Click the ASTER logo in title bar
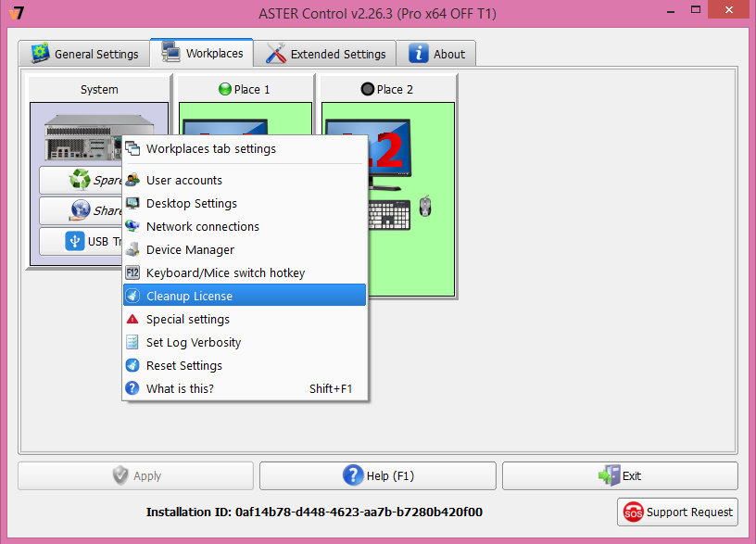Screen dimensions: 756x544 (x=17, y=13)
